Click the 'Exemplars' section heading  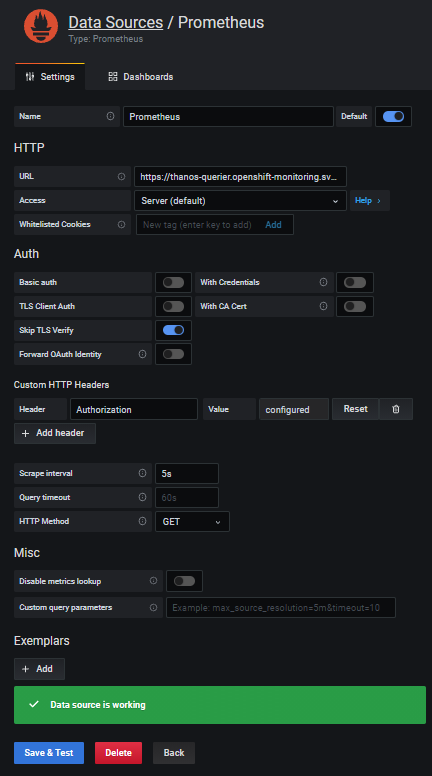click(x=42, y=641)
